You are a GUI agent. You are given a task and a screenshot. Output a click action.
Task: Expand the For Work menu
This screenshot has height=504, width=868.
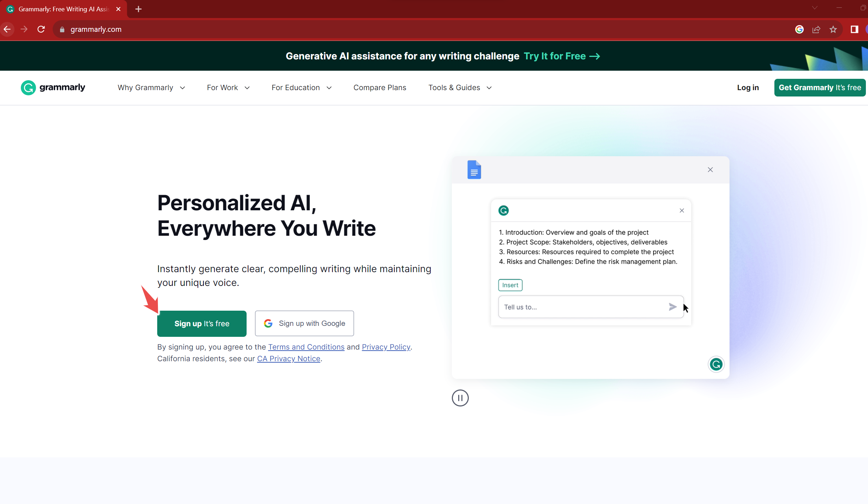pyautogui.click(x=228, y=88)
